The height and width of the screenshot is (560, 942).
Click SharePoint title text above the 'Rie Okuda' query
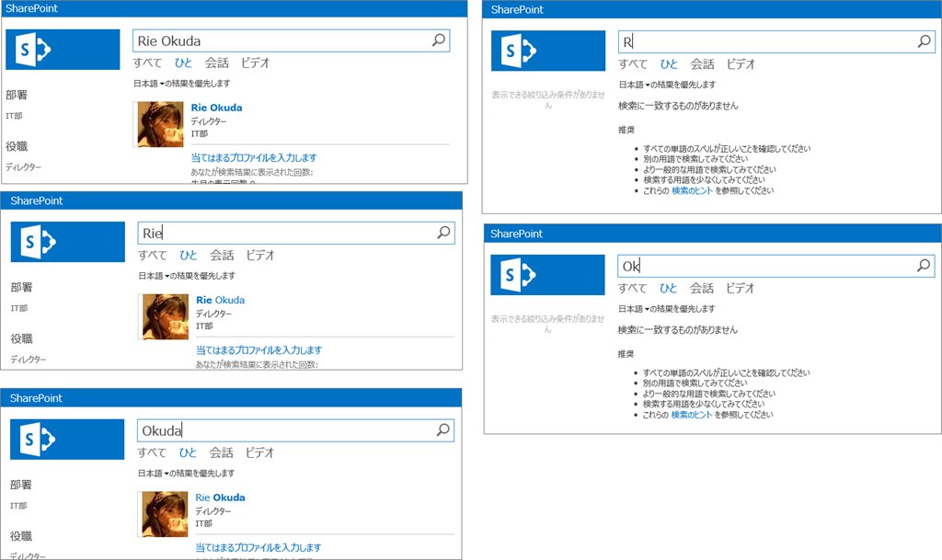click(32, 8)
